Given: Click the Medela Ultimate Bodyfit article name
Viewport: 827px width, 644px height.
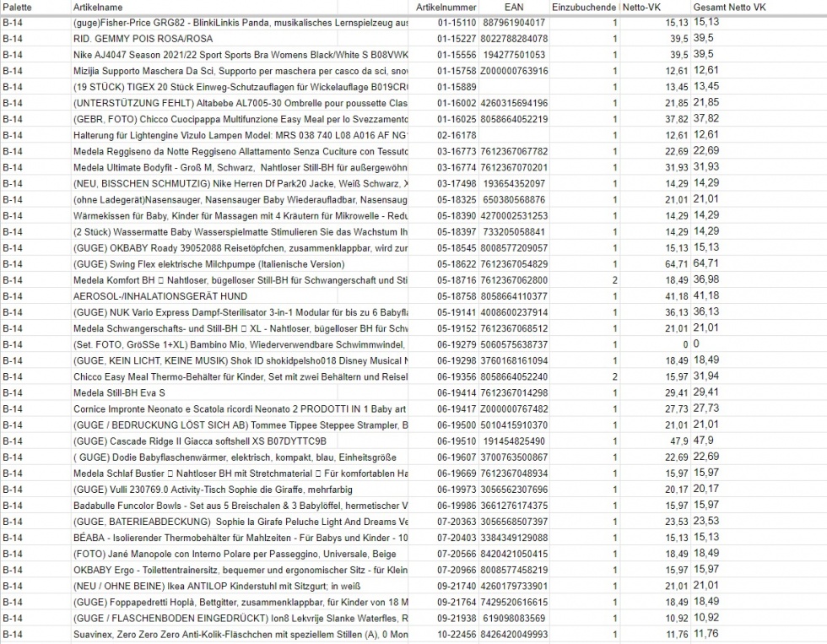Looking at the screenshot, I should pyautogui.click(x=240, y=168).
